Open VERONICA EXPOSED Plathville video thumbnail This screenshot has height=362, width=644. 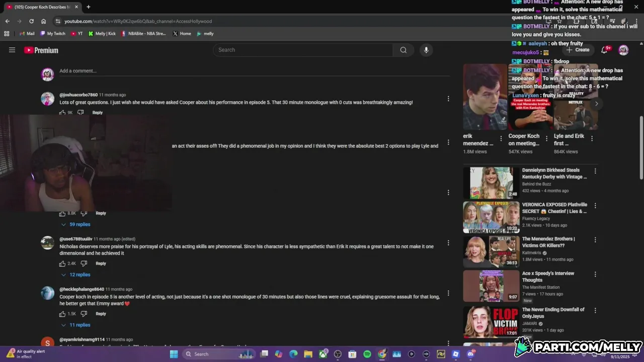pos(491,217)
